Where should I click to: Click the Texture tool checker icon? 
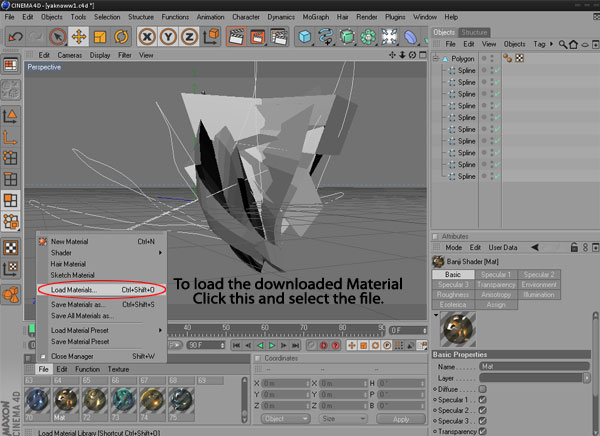tap(11, 248)
